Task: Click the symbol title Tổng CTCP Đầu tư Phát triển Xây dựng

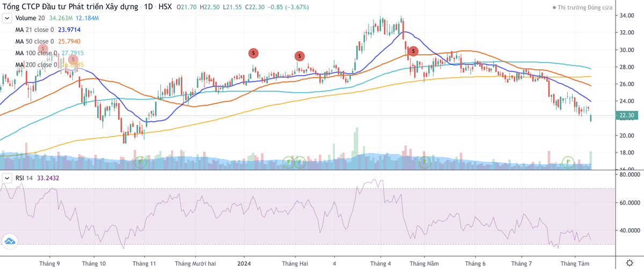Action: tap(70, 8)
